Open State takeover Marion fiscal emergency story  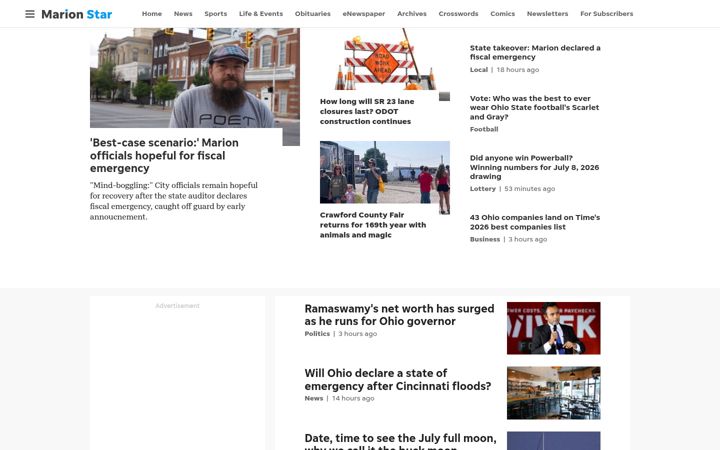[535, 52]
